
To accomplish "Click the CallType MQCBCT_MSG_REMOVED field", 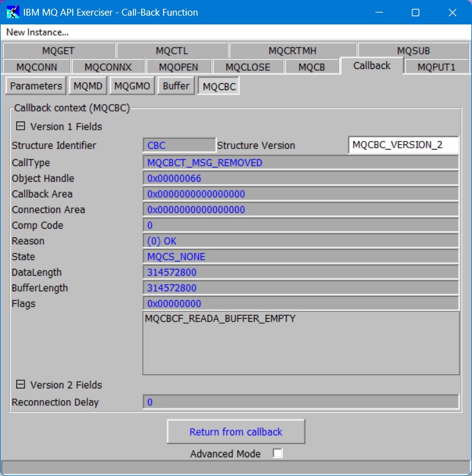I will click(300, 163).
